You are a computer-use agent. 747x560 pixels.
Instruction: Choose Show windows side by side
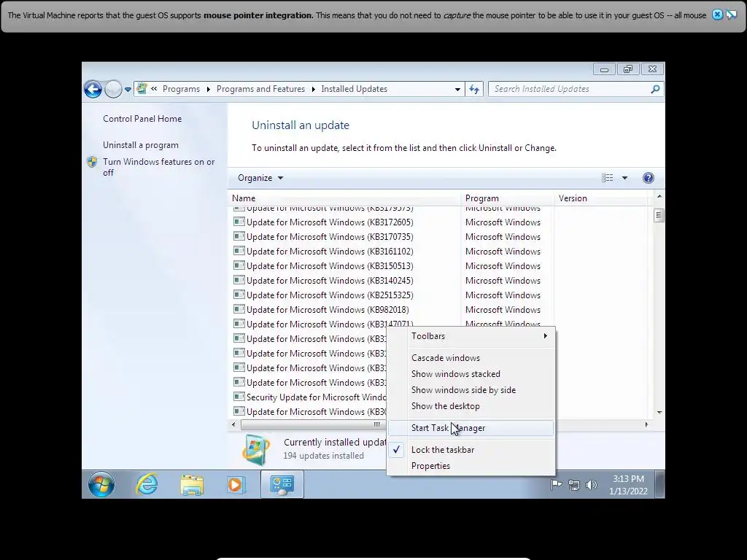point(471,390)
